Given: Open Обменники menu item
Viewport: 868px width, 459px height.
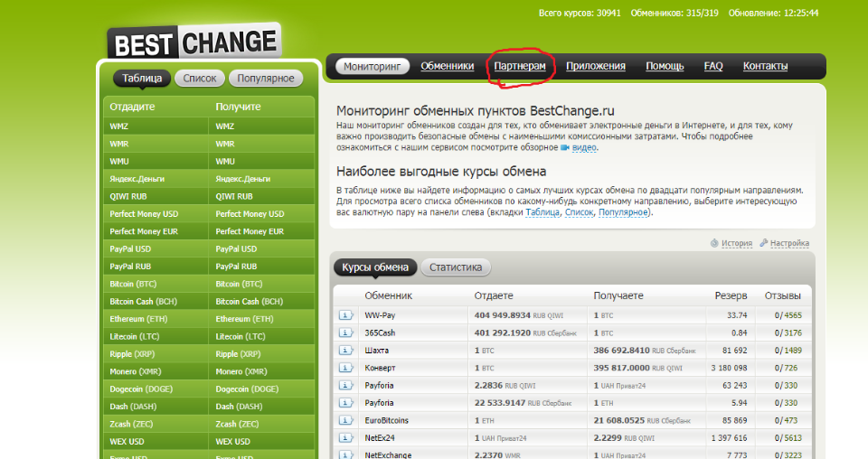Looking at the screenshot, I should [x=448, y=66].
